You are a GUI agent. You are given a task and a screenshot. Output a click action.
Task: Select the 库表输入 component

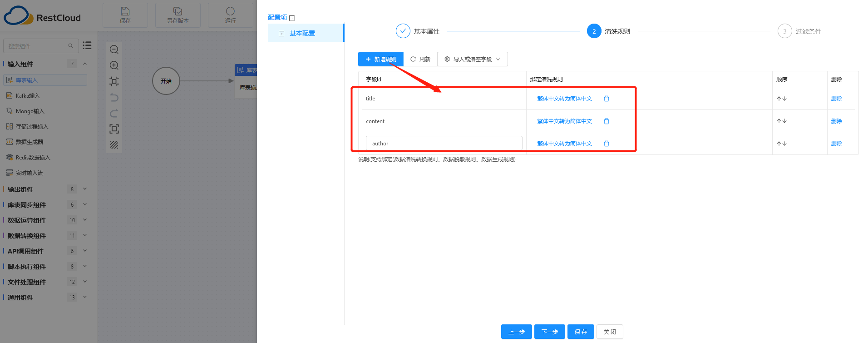pyautogui.click(x=45, y=80)
